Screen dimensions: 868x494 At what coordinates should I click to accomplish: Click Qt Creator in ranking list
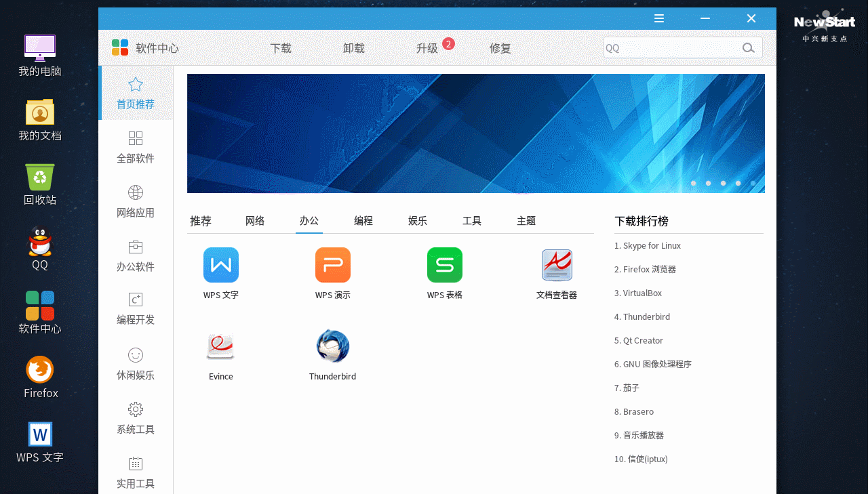(x=639, y=341)
